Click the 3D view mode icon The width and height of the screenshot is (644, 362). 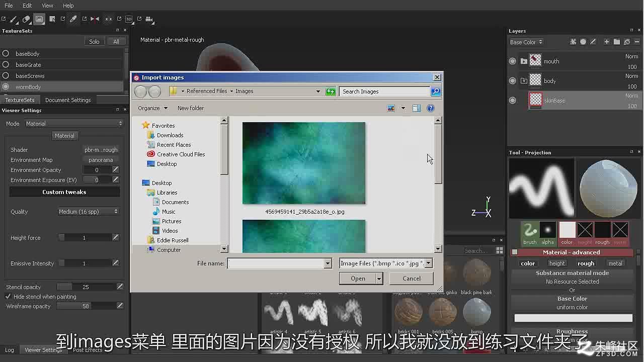click(x=129, y=19)
